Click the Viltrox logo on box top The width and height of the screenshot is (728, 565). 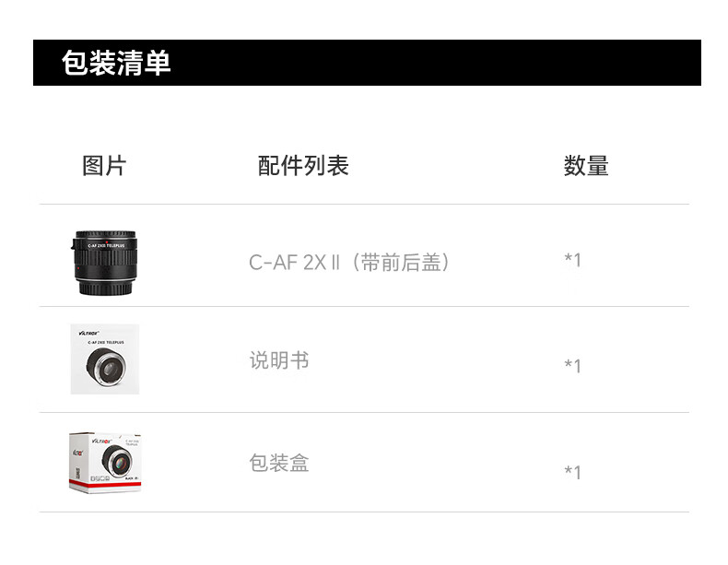tap(101, 441)
